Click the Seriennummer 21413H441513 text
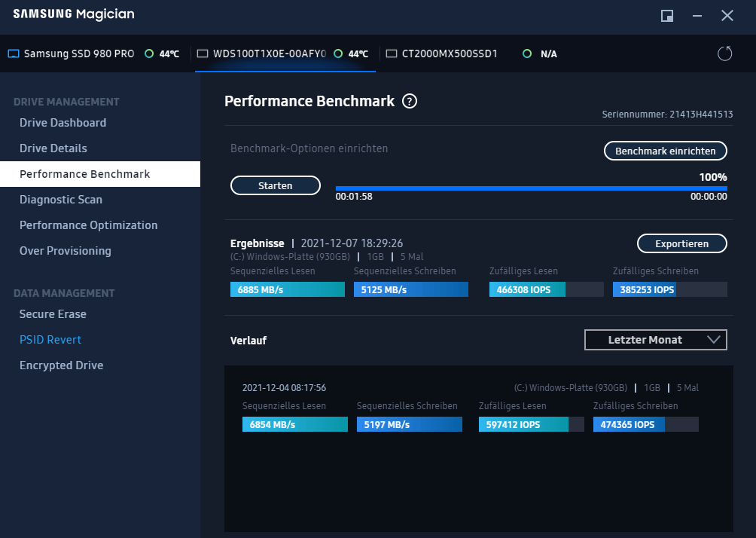This screenshot has height=538, width=756. pyautogui.click(x=667, y=115)
